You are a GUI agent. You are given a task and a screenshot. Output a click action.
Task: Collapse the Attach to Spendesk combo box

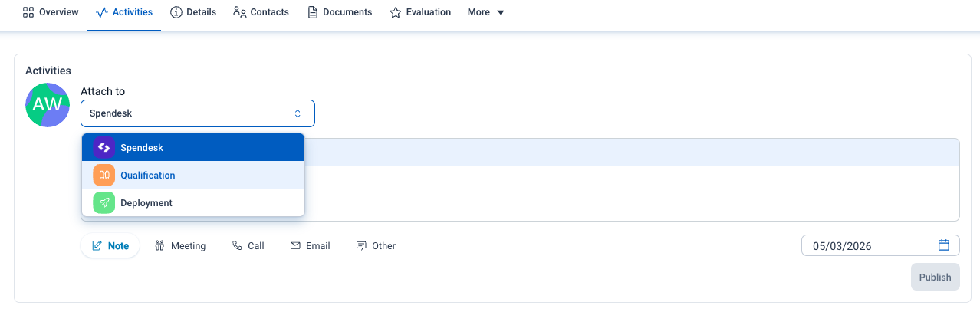click(x=198, y=113)
